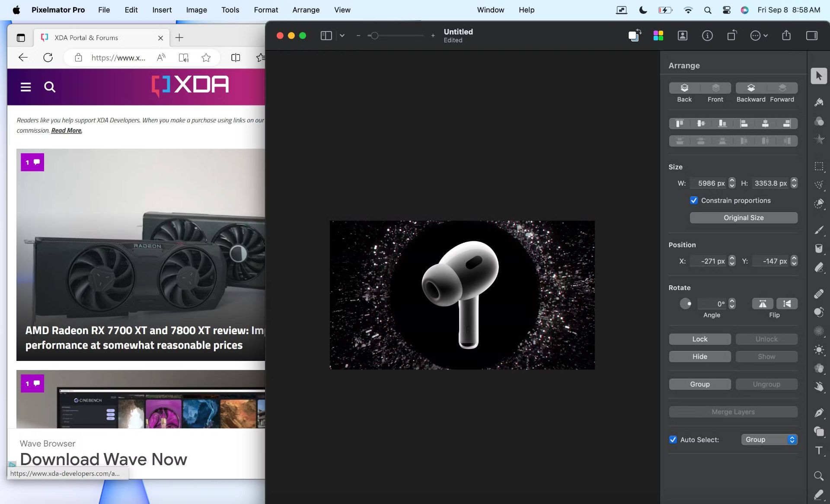830x504 pixels.
Task: Expand the Auto Select Group dropdown
Action: pos(792,439)
